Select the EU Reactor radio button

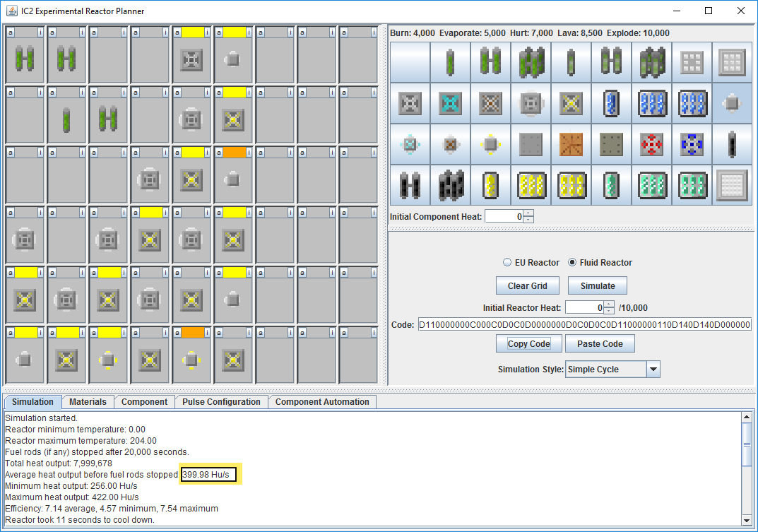coord(507,263)
